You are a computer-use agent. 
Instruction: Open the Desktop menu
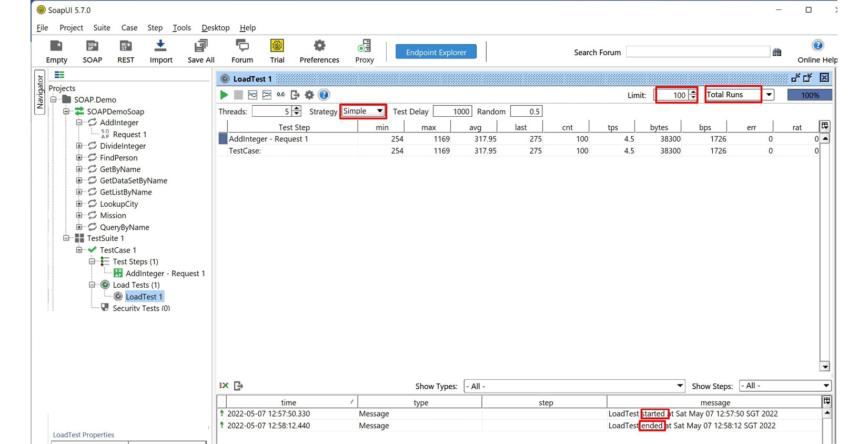pyautogui.click(x=215, y=28)
